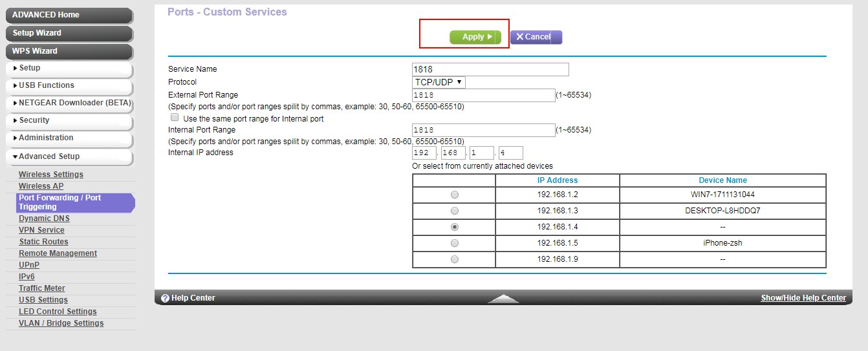The width and height of the screenshot is (868, 351).
Task: Open the VPN Service link
Action: 41,230
